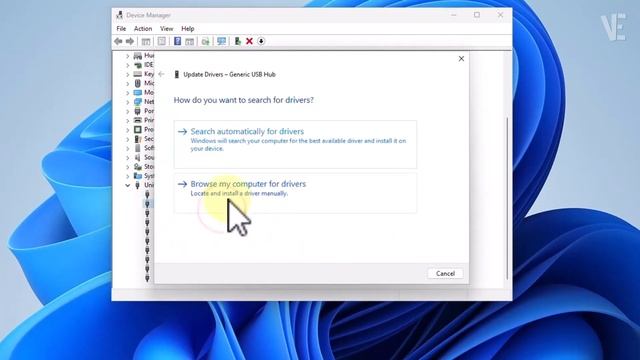Click the monitor icon beside Mo entry
This screenshot has width=640, height=360.
(x=138, y=92)
